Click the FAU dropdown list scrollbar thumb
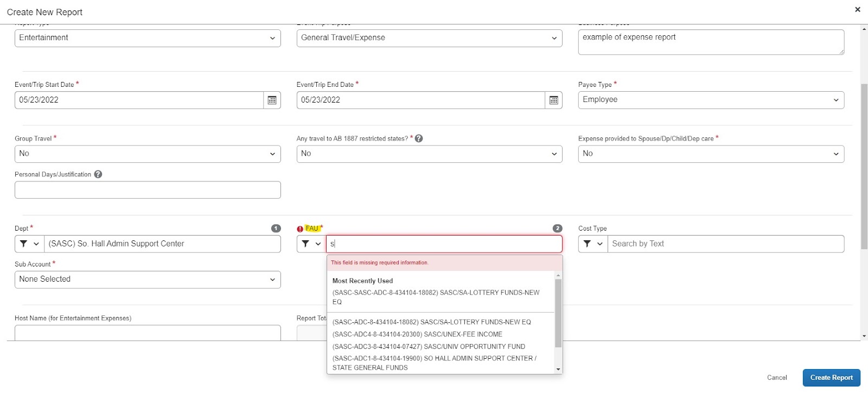The image size is (868, 394). (x=558, y=313)
